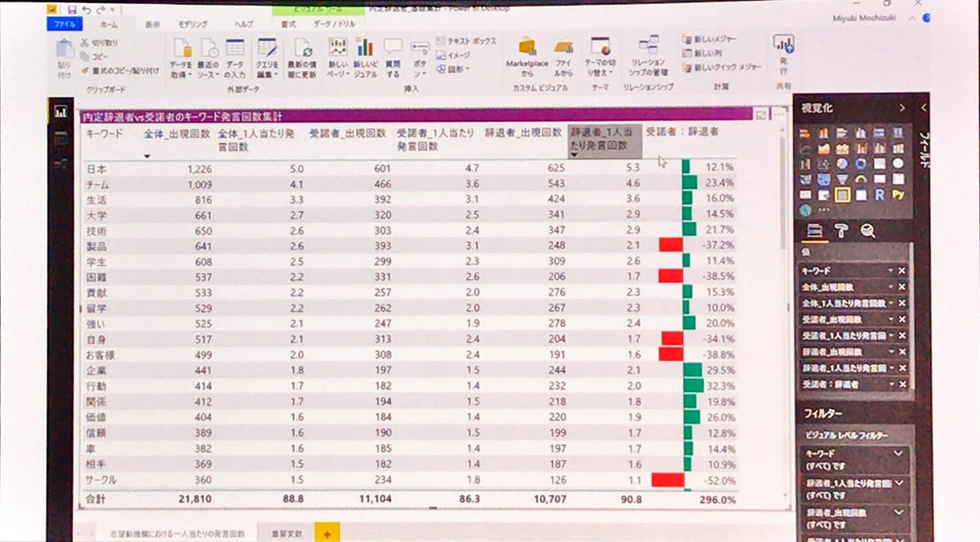Open the ボタン buttons dropdown

pos(420,59)
